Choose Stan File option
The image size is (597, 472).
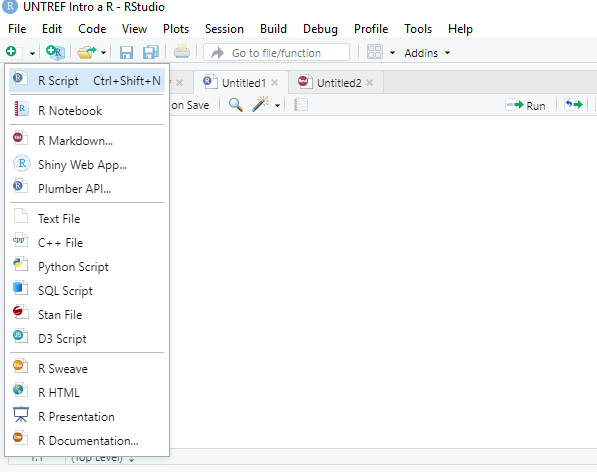[x=87, y=314]
